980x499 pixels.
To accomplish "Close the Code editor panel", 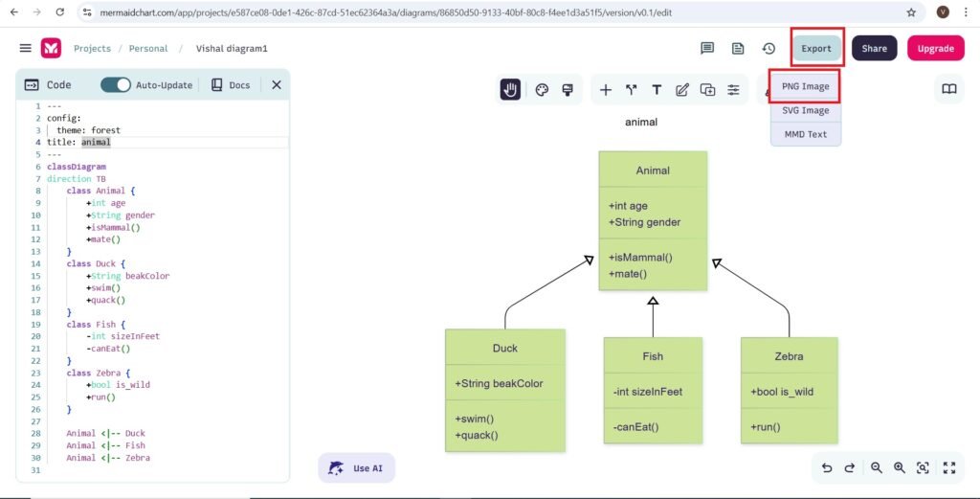I will click(x=277, y=85).
